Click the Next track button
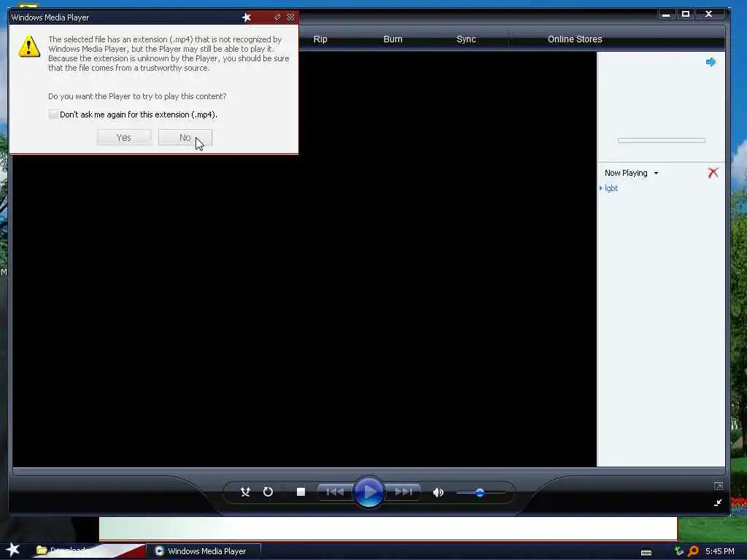Image resolution: width=747 pixels, height=560 pixels. (403, 492)
